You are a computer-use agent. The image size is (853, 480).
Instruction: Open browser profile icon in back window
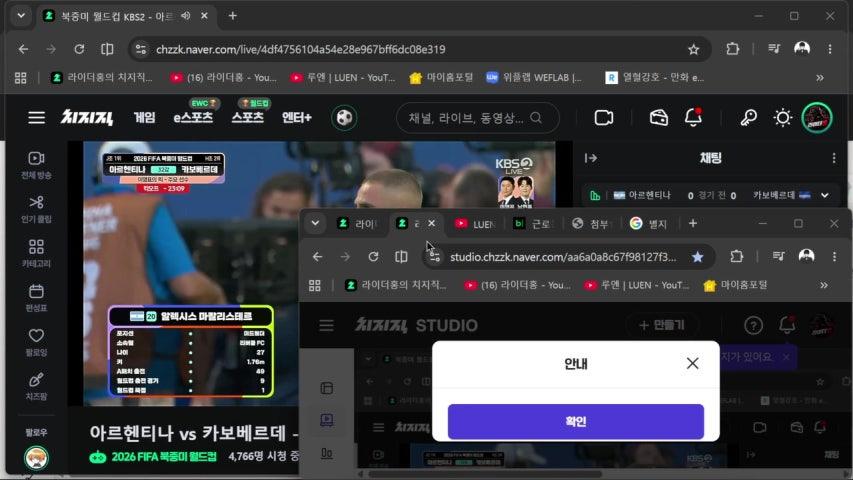(802, 49)
